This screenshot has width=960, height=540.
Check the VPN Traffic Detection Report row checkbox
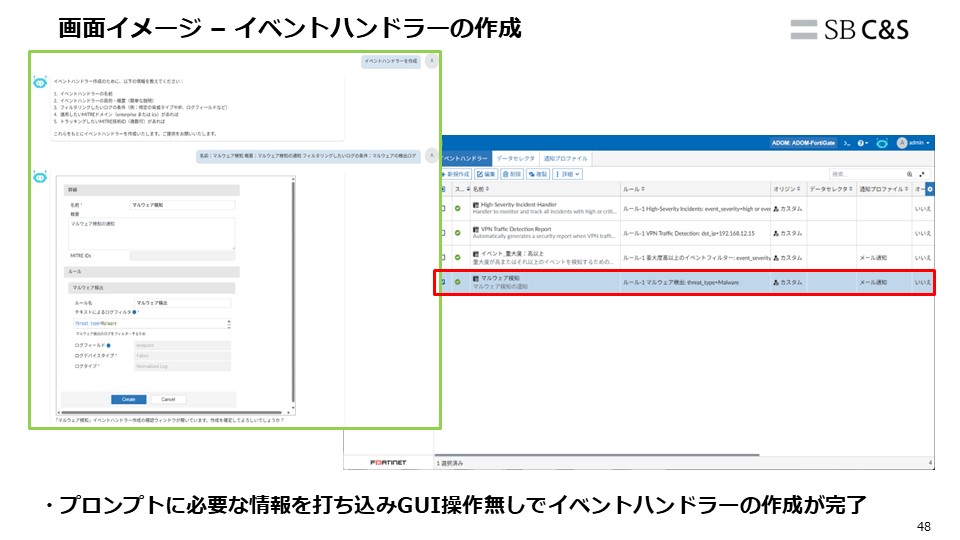[443, 233]
